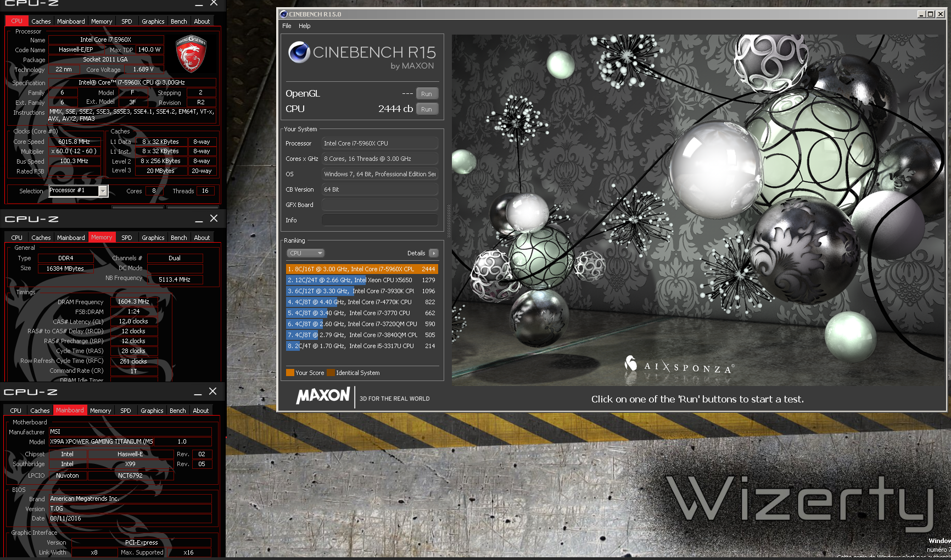
Task: Click the GFX Board info field
Action: [x=380, y=205]
